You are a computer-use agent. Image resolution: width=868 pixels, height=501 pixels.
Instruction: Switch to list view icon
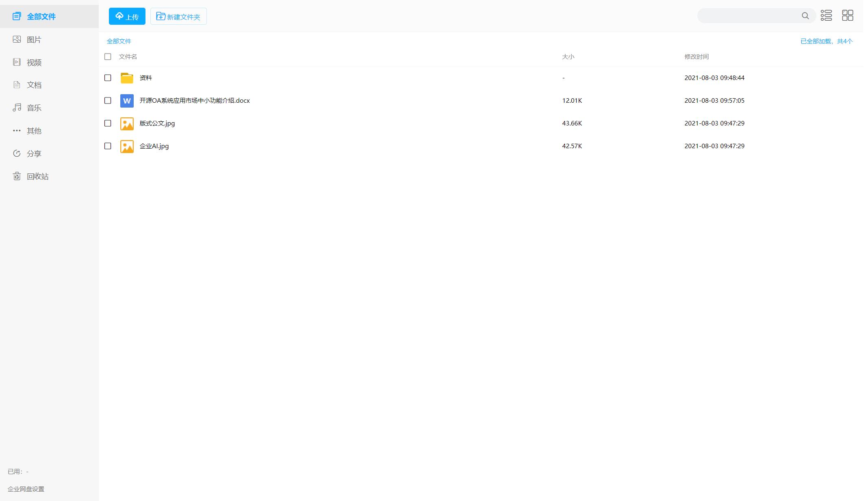826,15
